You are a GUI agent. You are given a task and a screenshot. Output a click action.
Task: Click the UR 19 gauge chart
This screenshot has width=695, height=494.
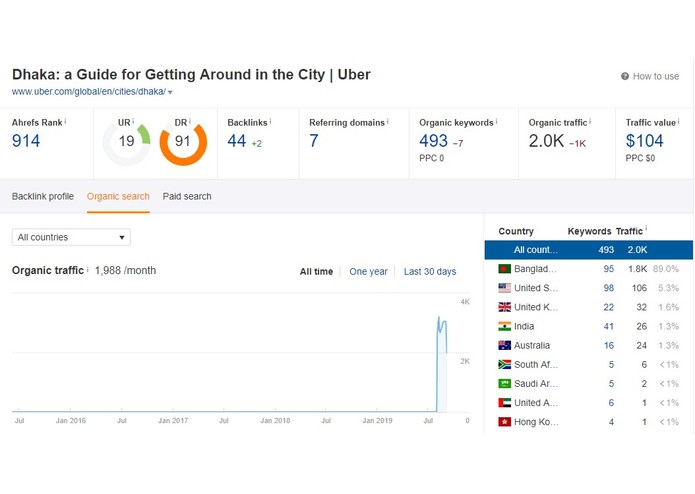point(126,143)
